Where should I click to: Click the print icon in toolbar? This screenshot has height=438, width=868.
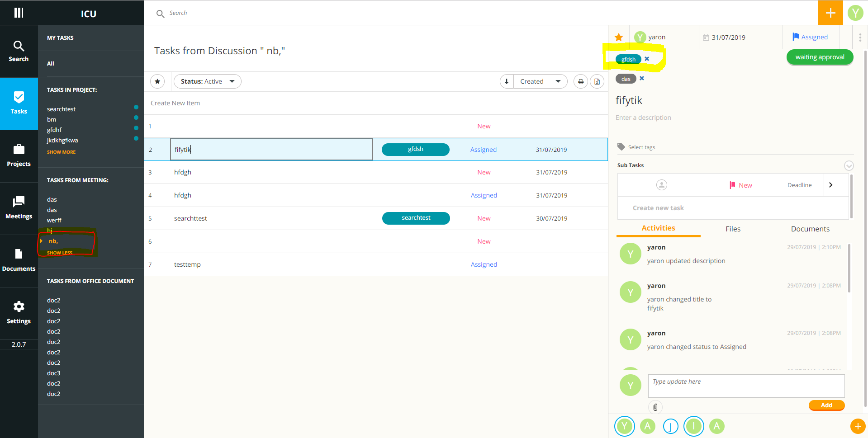point(581,81)
